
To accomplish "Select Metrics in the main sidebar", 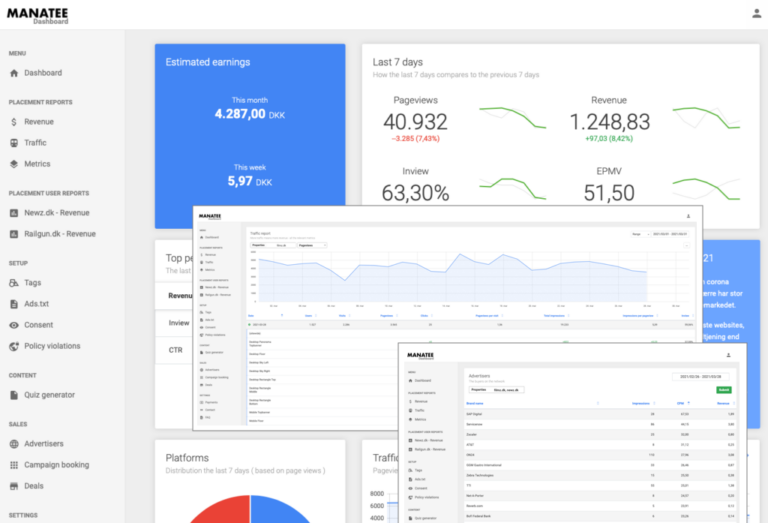I will point(37,164).
